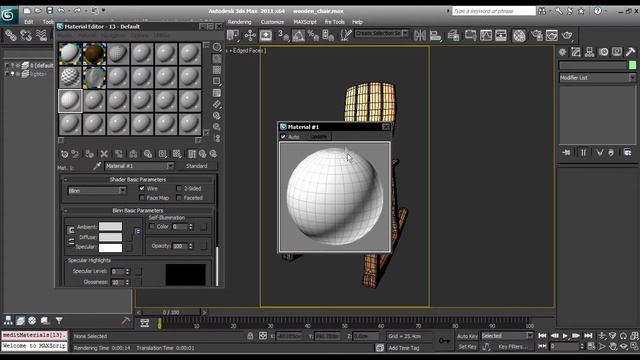Uncheck the Wire shader checkbox

tap(142, 188)
